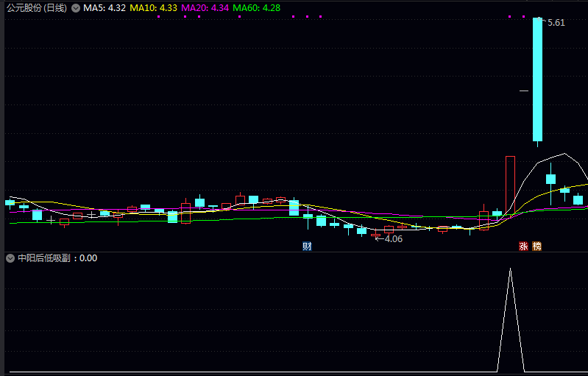Click the MA60 green average label

[250, 8]
